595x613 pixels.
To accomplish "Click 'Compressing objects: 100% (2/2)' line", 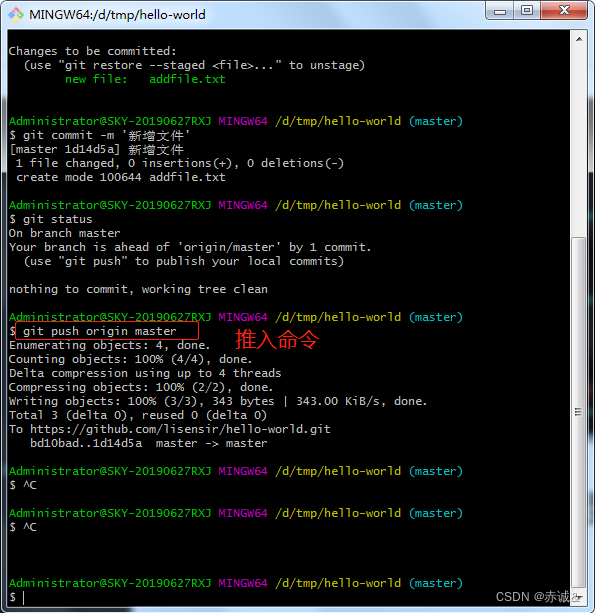I will [x=141, y=387].
